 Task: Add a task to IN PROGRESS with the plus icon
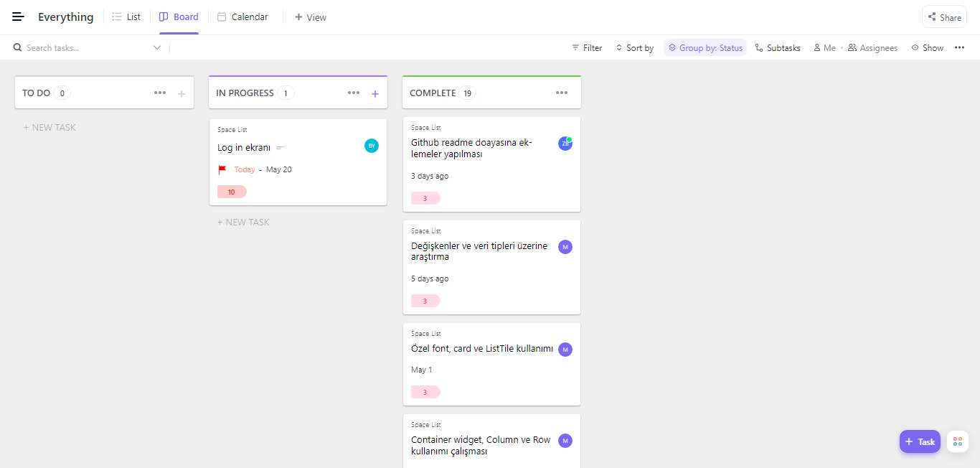[x=375, y=93]
